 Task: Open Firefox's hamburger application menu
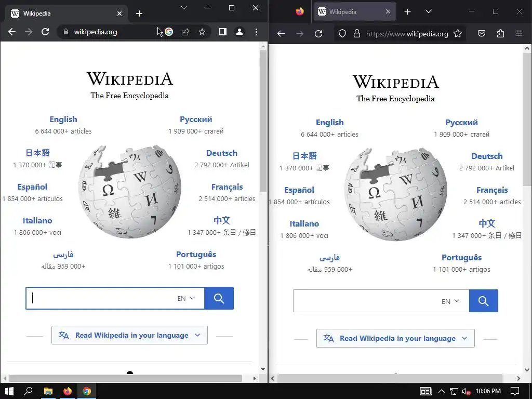coord(519,34)
